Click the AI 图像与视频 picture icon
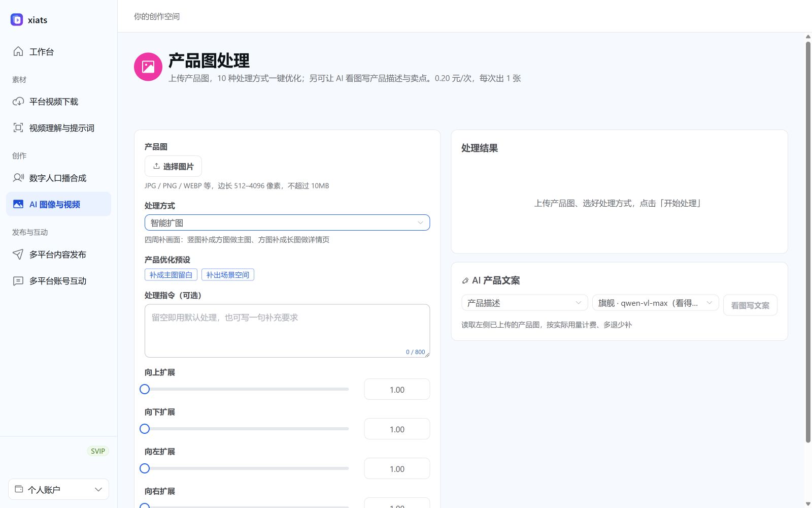 pos(18,204)
